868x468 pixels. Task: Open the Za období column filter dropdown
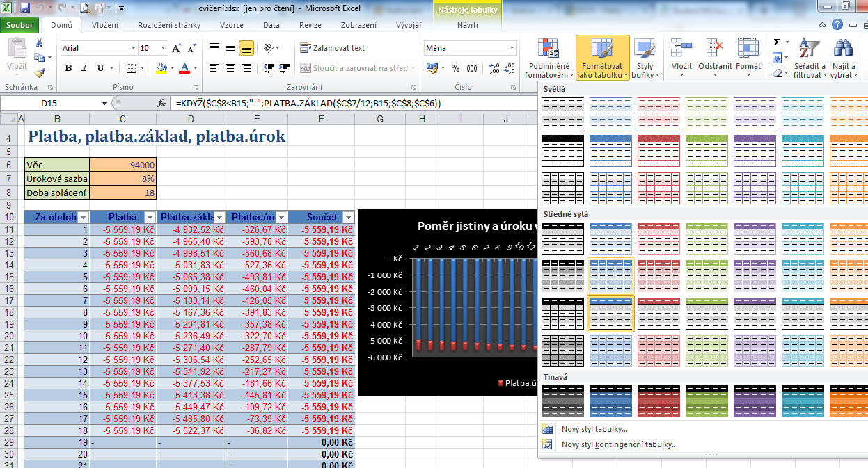tap(83, 218)
